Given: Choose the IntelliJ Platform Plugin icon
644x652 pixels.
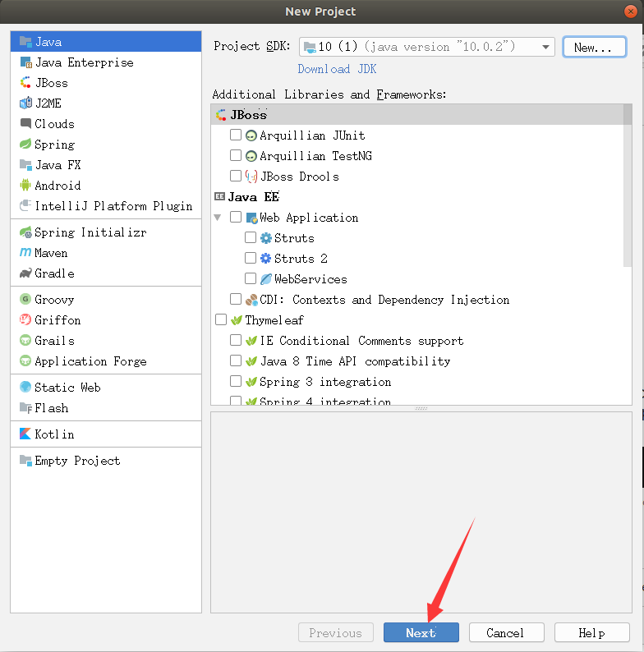Looking at the screenshot, I should (x=25, y=205).
